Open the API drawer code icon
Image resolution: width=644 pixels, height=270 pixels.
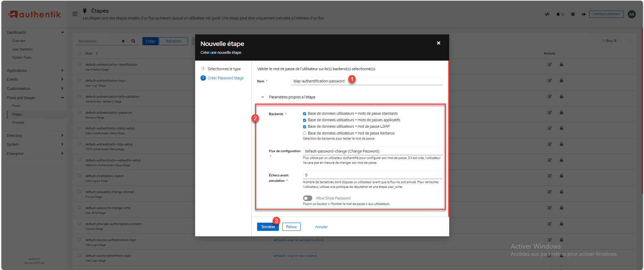pyautogui.click(x=547, y=14)
